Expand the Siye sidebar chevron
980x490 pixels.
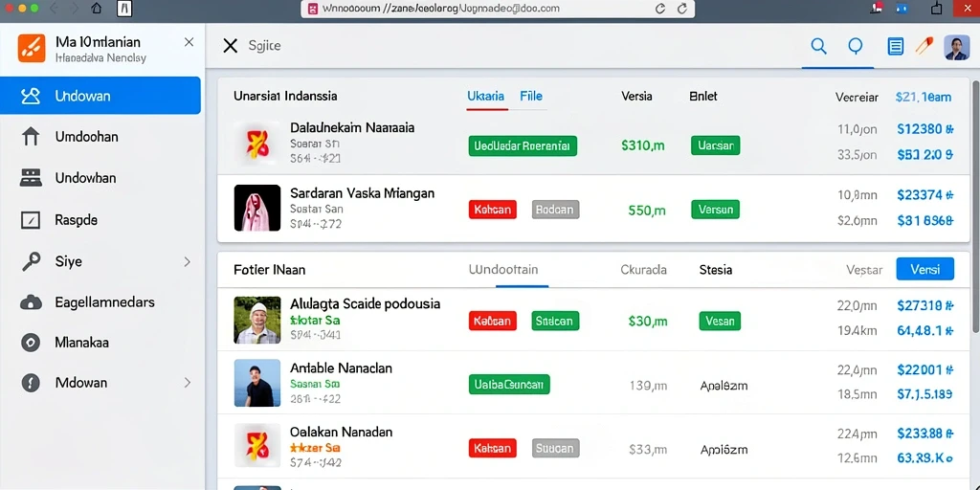187,262
